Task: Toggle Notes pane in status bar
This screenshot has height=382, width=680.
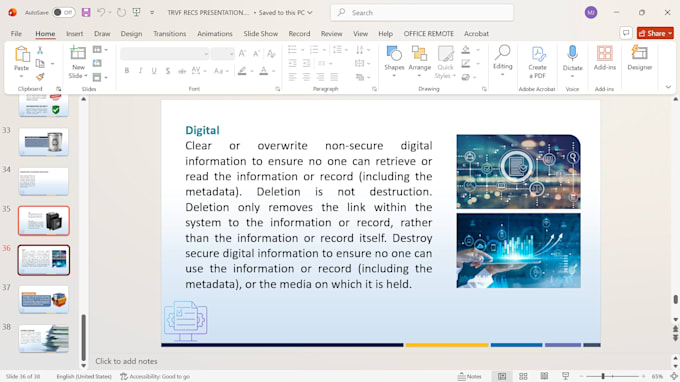Action: tap(470, 376)
